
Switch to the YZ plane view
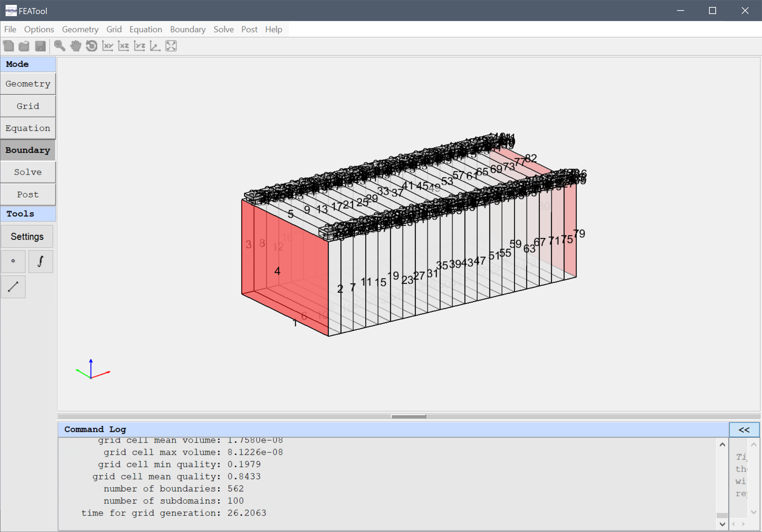[x=140, y=46]
